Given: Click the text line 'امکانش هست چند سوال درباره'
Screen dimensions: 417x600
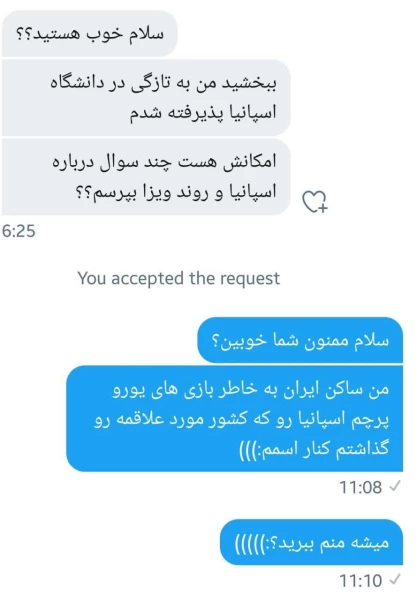Looking at the screenshot, I should tap(164, 162).
